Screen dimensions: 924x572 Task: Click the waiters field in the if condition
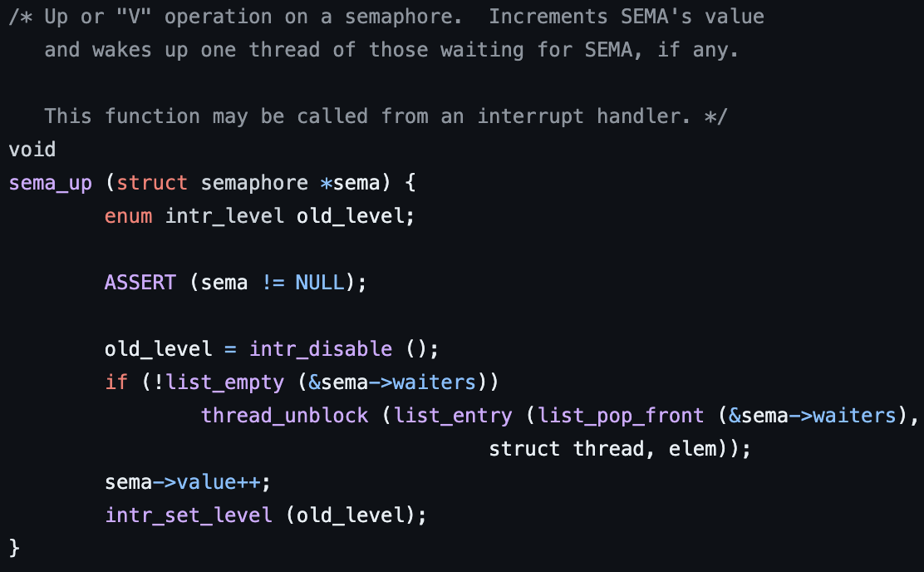point(435,382)
